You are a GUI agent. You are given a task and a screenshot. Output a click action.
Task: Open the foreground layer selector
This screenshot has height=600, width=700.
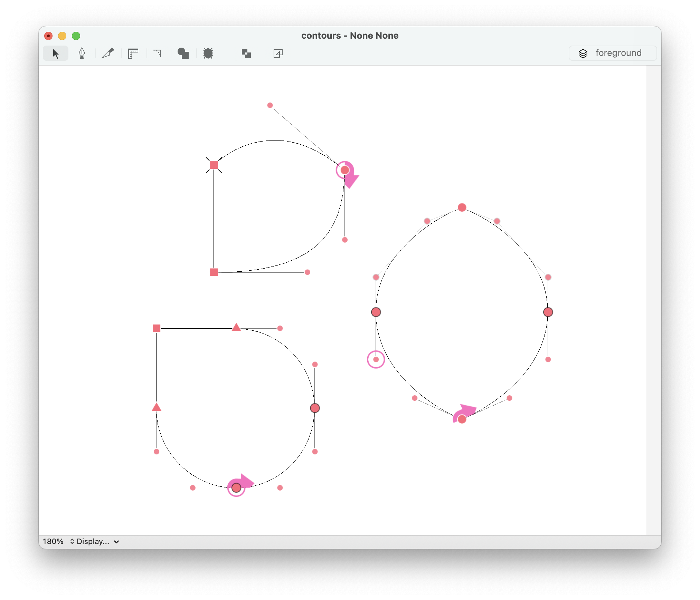click(x=612, y=53)
